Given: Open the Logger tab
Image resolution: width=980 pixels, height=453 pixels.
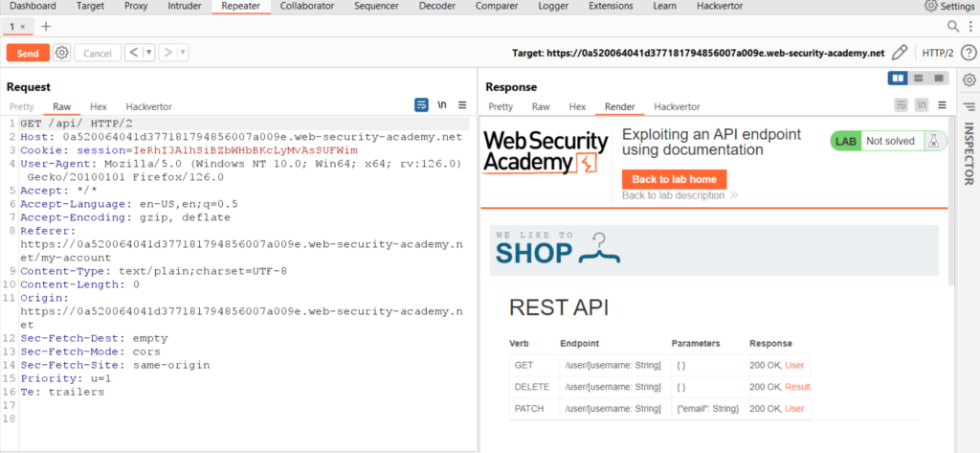Looking at the screenshot, I should tap(555, 7).
